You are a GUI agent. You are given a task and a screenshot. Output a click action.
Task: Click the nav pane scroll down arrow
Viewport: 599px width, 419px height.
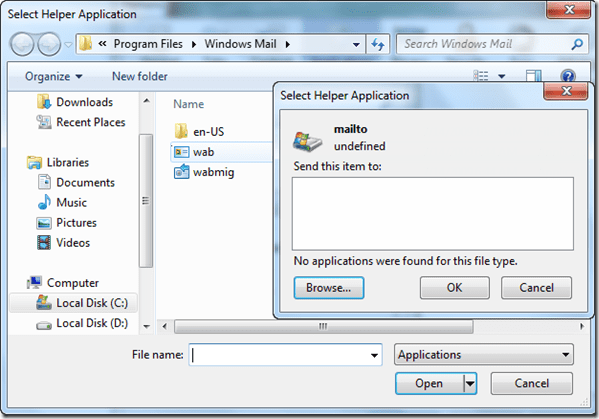point(146,327)
